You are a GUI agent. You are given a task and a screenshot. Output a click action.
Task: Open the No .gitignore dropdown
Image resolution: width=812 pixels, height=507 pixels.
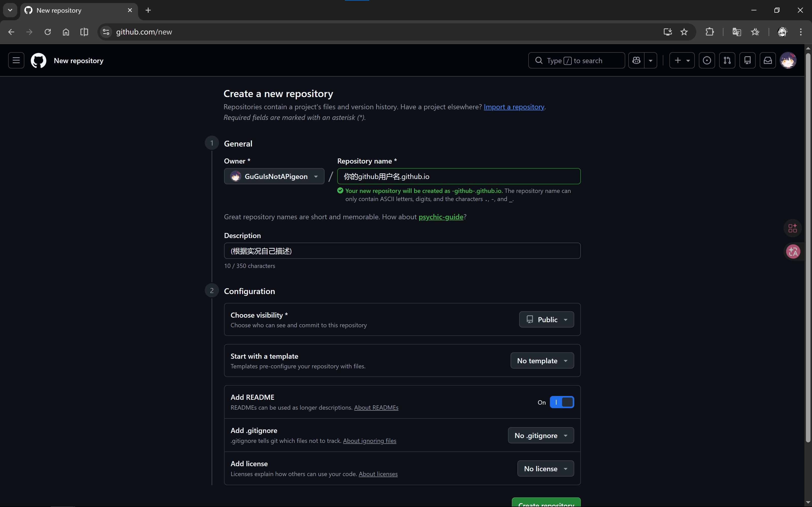point(541,435)
